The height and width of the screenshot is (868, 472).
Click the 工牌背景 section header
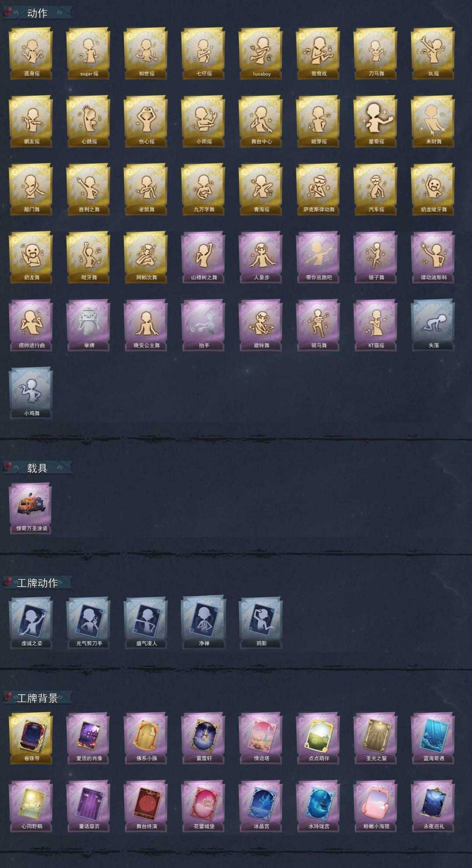coord(38,698)
